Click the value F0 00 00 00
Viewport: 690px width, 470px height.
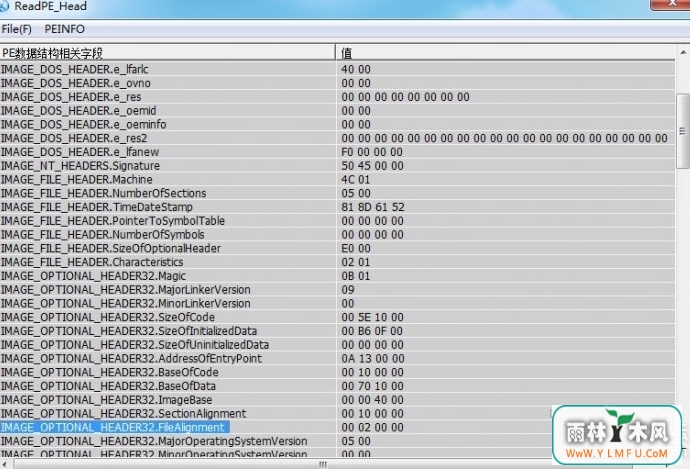coord(372,152)
